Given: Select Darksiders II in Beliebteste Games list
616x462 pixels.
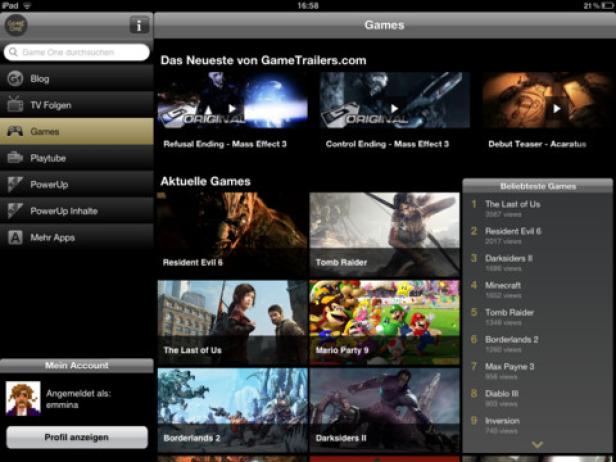Looking at the screenshot, I should coord(537,263).
